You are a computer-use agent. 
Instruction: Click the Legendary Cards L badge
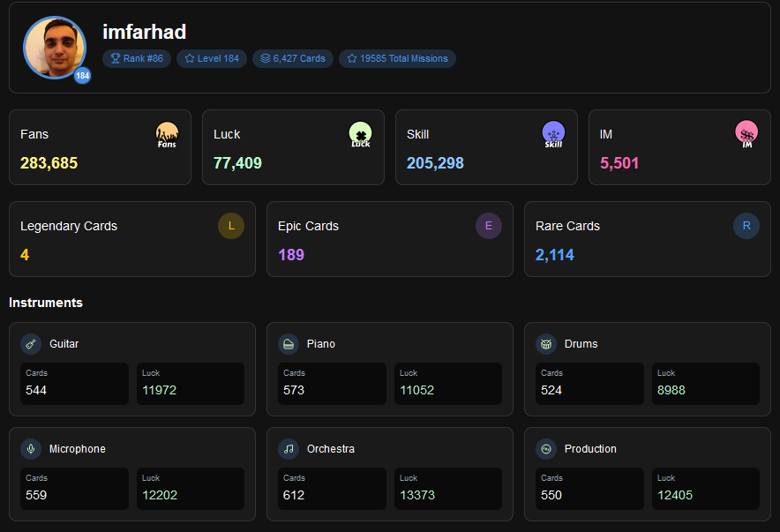[x=231, y=226]
